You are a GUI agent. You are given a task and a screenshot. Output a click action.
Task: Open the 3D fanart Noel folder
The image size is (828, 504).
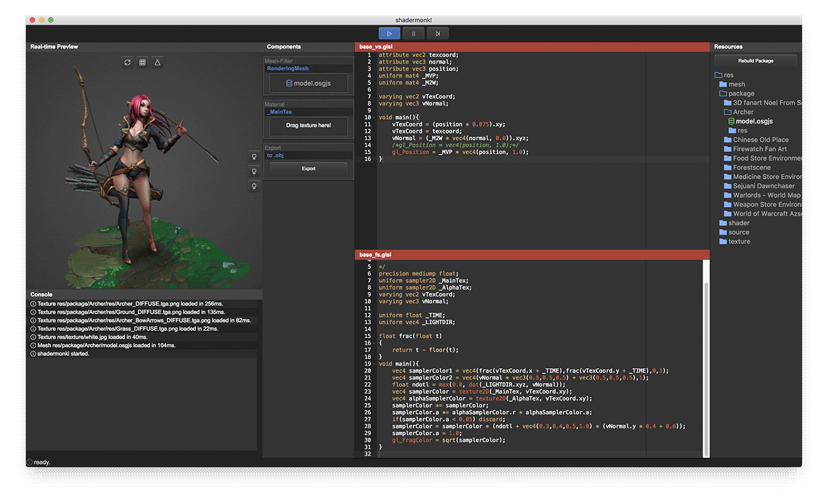(762, 102)
